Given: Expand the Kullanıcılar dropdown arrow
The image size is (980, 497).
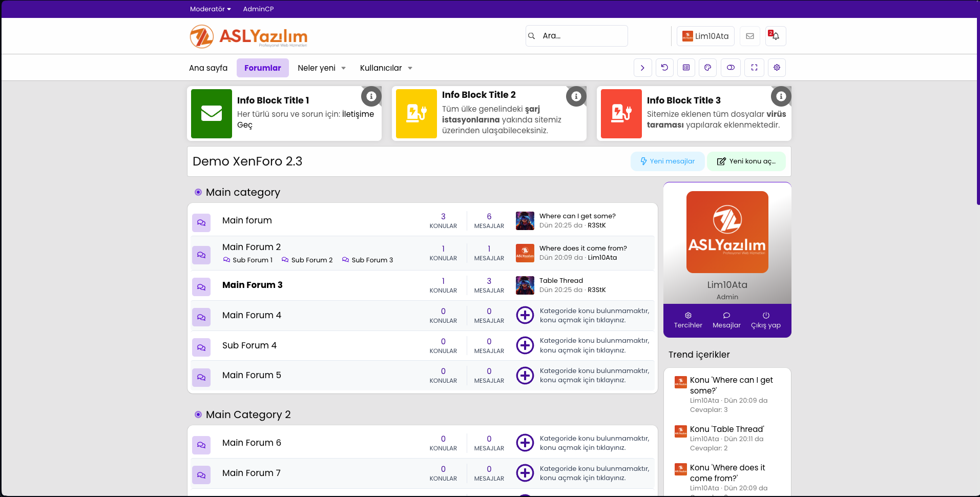Looking at the screenshot, I should pos(410,68).
